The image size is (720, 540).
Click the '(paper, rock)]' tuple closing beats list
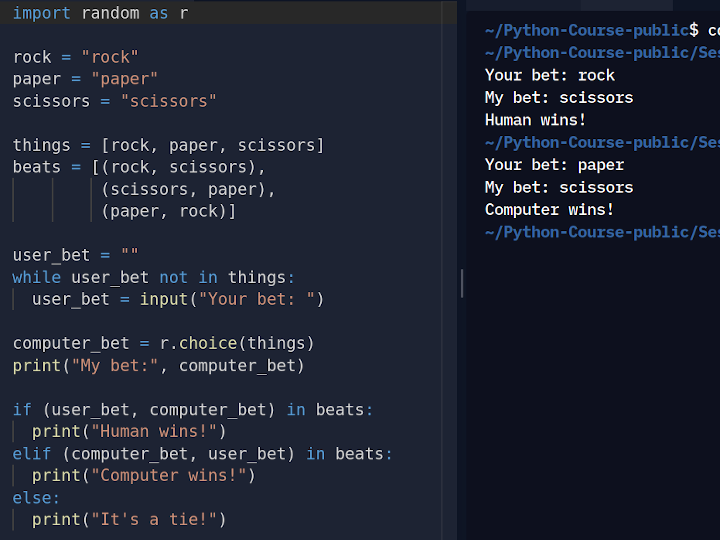click(x=169, y=211)
